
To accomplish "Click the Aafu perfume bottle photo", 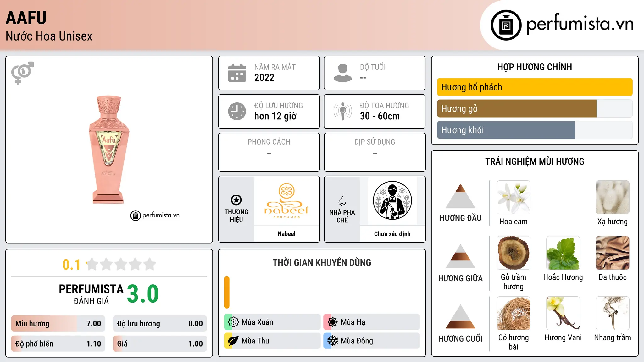I will pyautogui.click(x=109, y=150).
